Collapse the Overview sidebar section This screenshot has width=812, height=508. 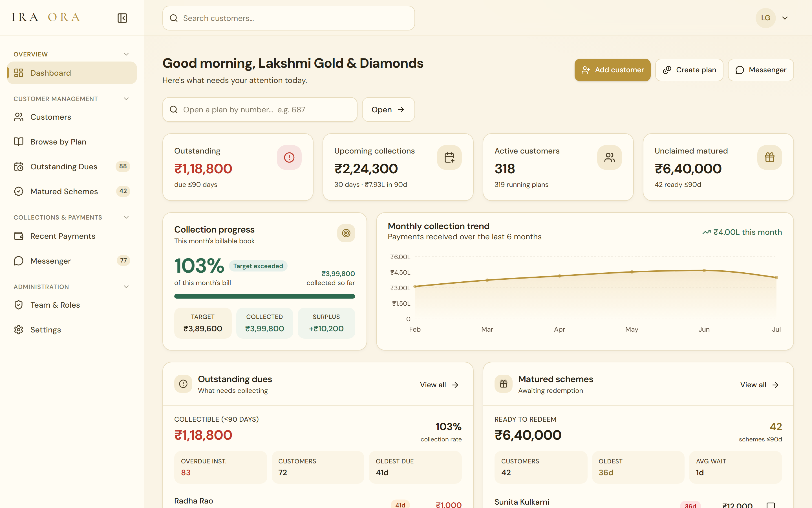[126, 54]
